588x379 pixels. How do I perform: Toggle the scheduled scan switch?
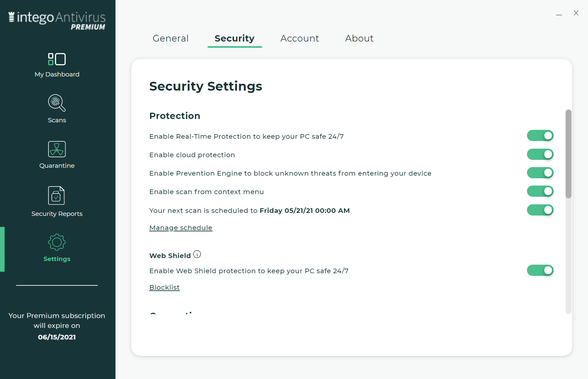(x=540, y=210)
